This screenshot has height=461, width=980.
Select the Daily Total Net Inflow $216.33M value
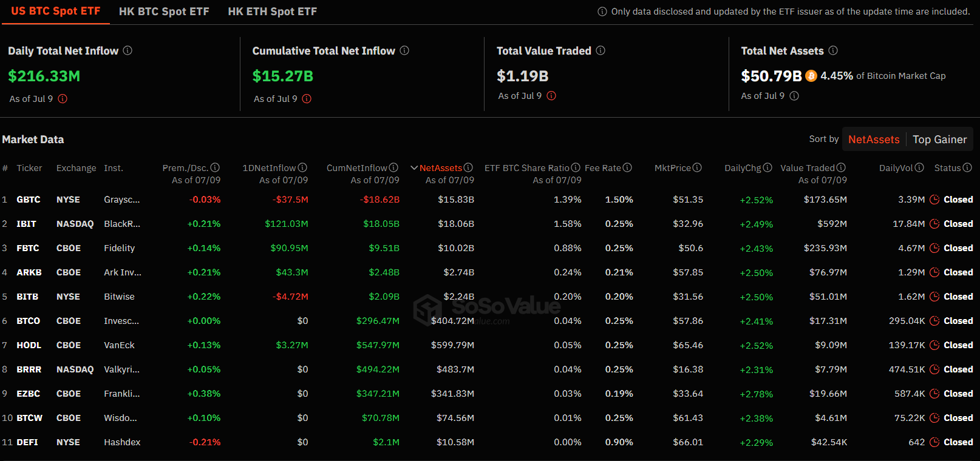tap(44, 76)
